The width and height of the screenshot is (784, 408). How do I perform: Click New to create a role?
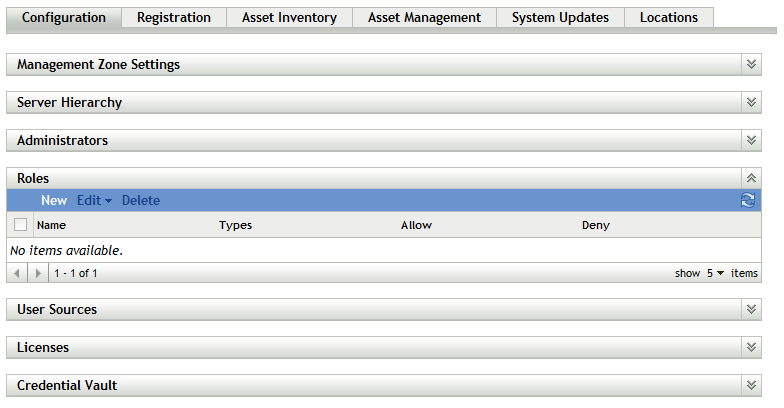(54, 201)
